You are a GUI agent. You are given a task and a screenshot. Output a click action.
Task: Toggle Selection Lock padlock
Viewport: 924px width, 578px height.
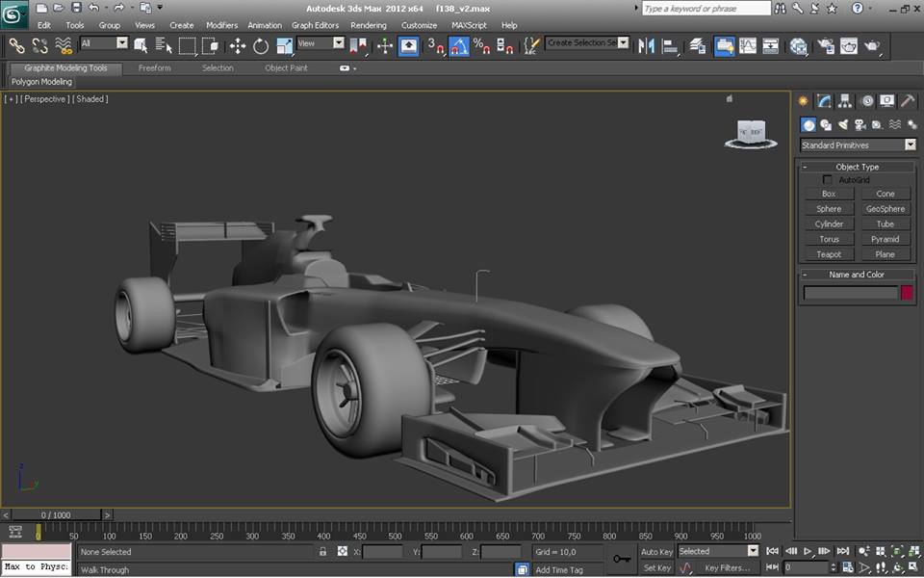tap(322, 551)
